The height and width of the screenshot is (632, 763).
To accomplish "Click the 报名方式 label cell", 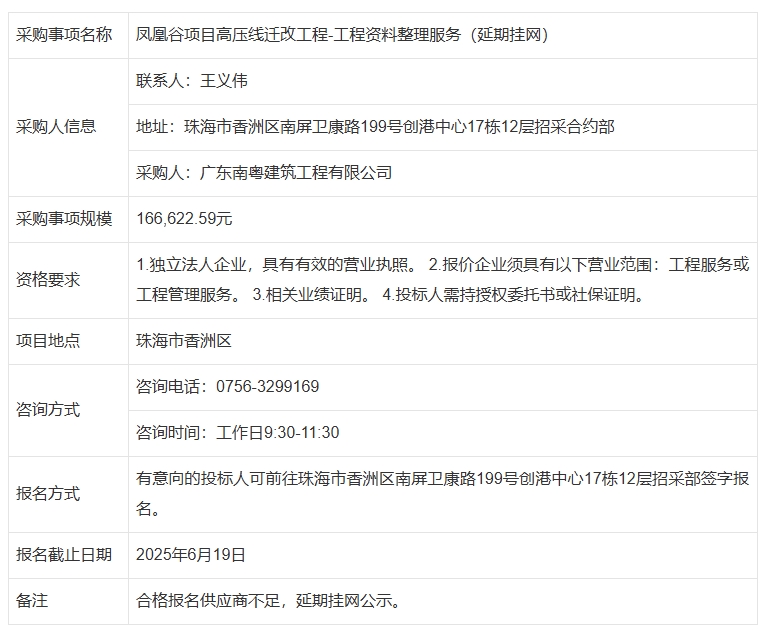I will coord(48,494).
